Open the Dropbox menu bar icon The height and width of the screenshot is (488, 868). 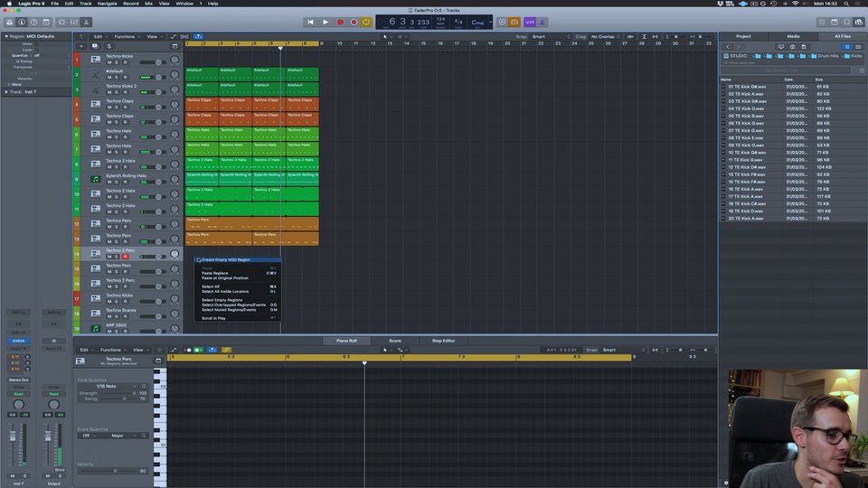point(721,4)
